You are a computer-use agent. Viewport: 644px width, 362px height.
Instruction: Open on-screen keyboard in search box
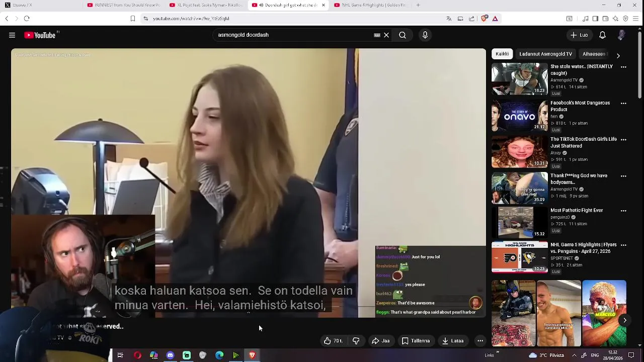tap(377, 35)
